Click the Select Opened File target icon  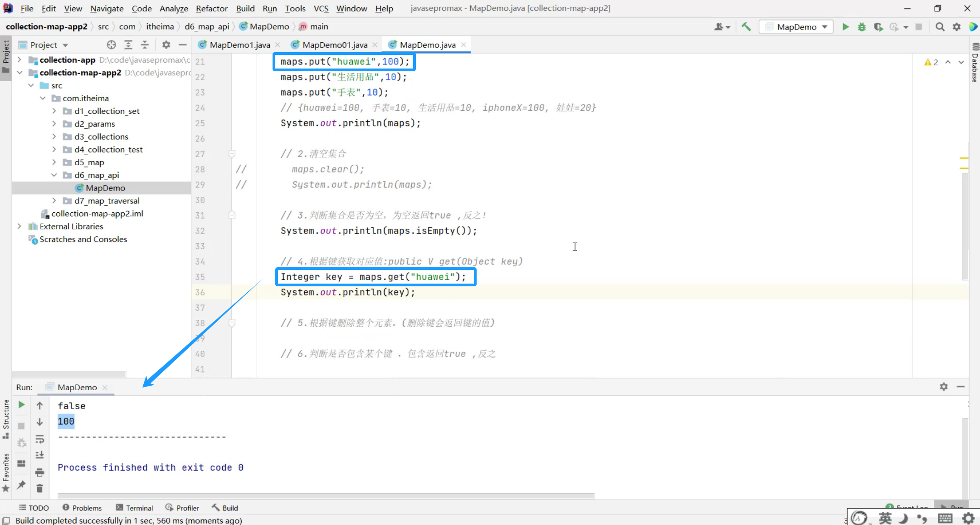tap(112, 44)
